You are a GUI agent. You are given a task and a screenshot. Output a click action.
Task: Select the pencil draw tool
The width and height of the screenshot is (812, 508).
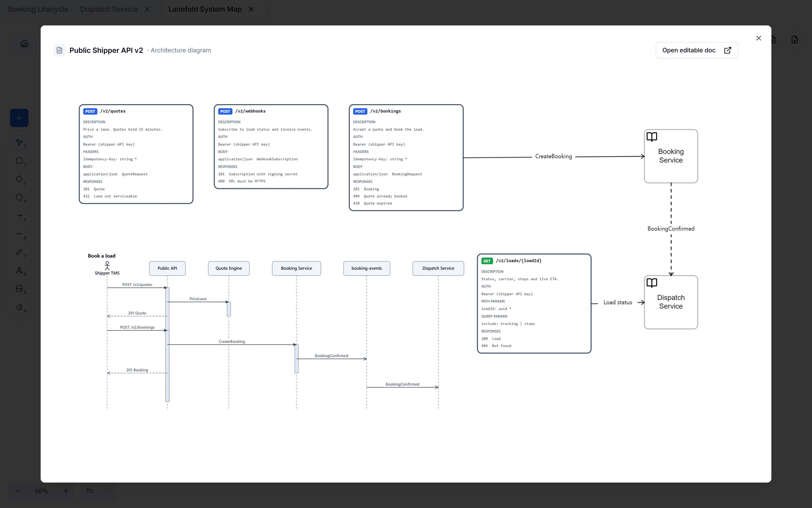(20, 252)
